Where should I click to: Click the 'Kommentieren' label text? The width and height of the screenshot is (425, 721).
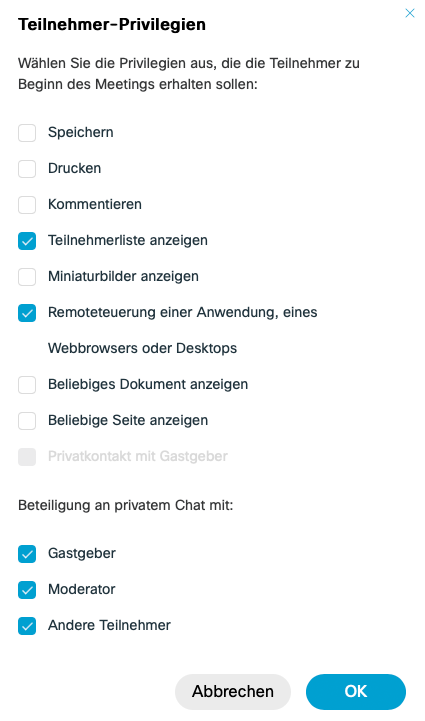95,204
